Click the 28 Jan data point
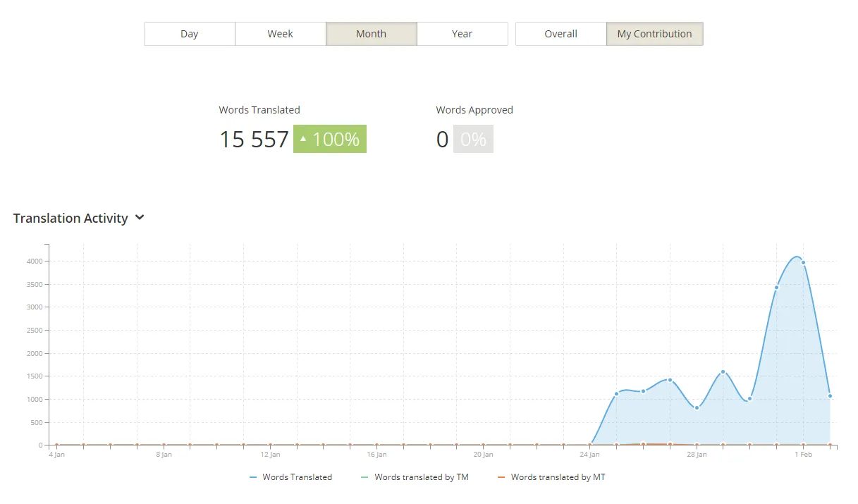This screenshot has width=858, height=504. [x=697, y=407]
